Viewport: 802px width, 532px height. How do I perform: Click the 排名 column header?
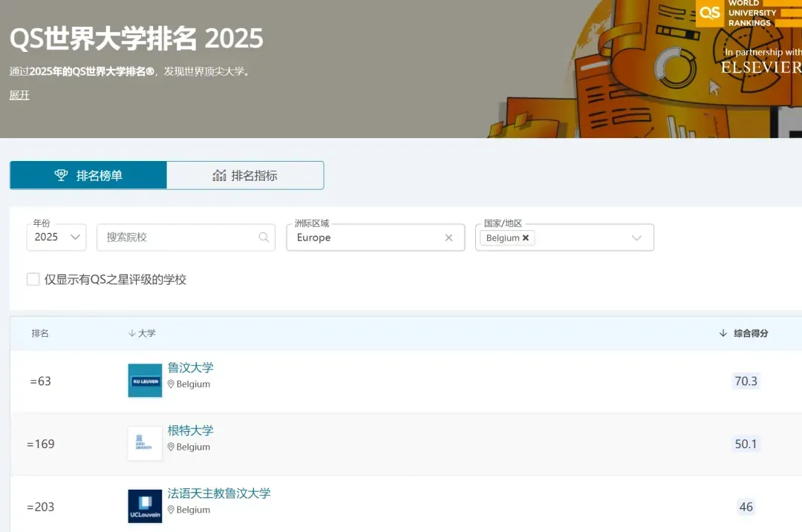[x=40, y=333]
